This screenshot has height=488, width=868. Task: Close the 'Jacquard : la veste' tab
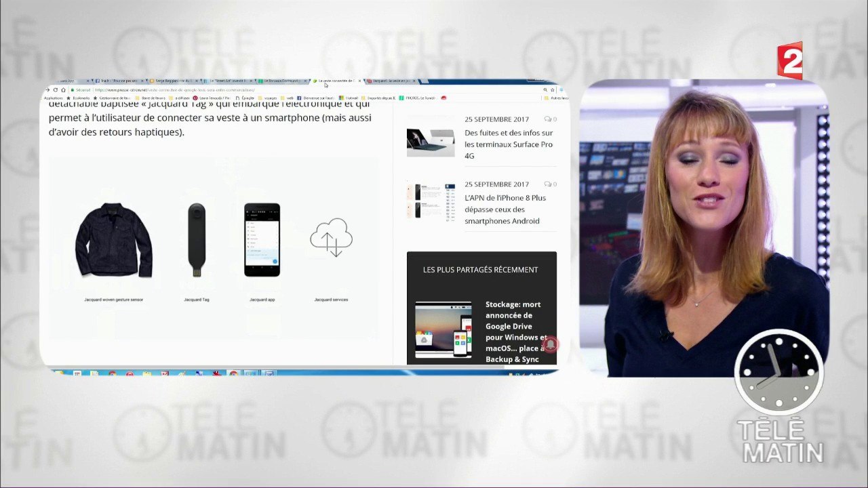[414, 81]
